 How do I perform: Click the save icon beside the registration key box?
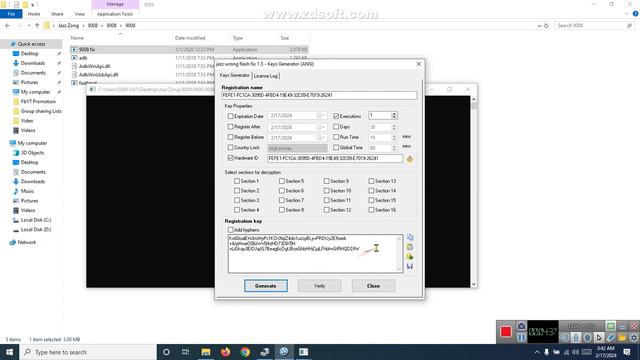click(x=410, y=267)
